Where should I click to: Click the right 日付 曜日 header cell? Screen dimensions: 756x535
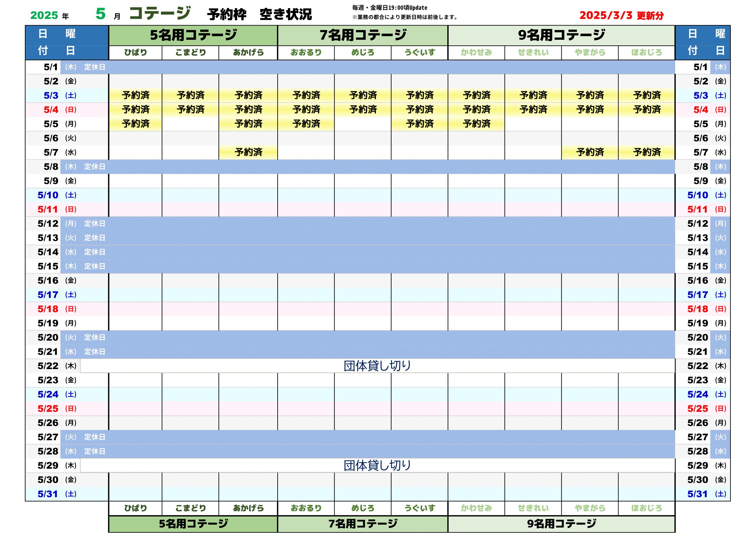[x=703, y=42]
